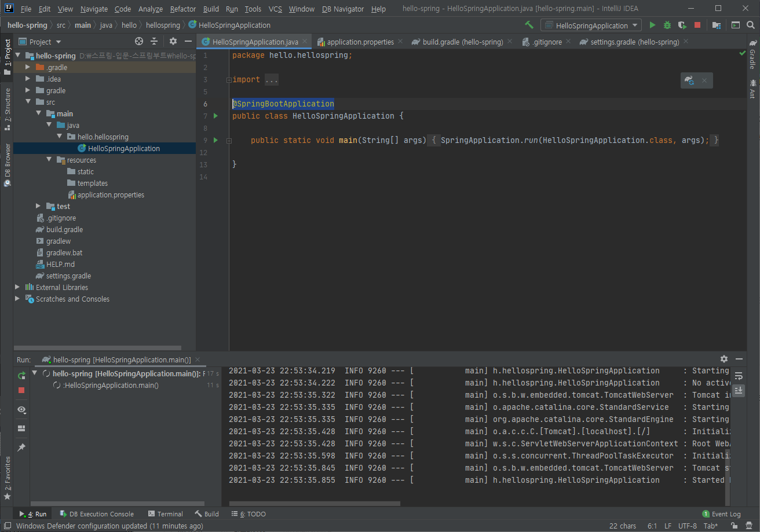
Task: Build the project with the hammer icon
Action: (529, 25)
